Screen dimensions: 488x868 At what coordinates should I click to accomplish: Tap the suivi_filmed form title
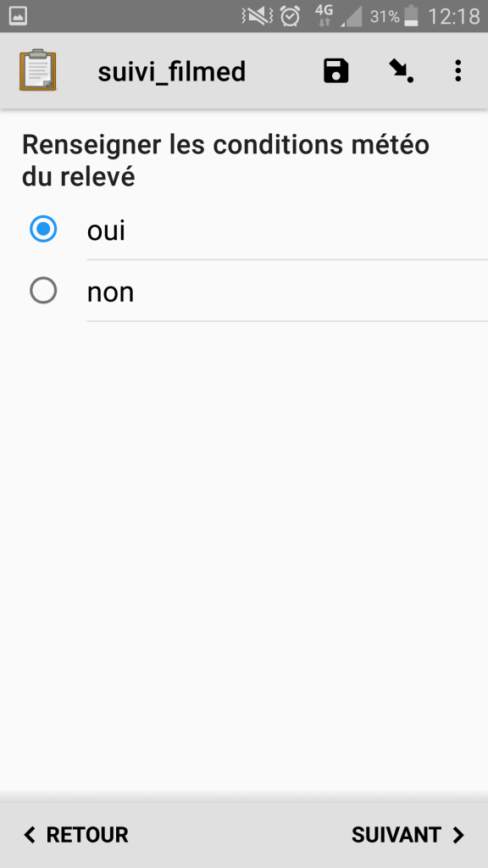point(171,72)
